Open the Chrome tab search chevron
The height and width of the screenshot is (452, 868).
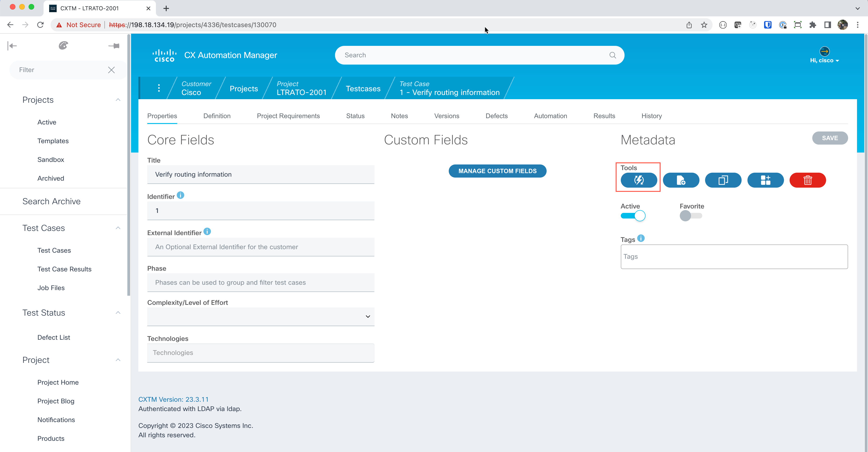(x=857, y=8)
